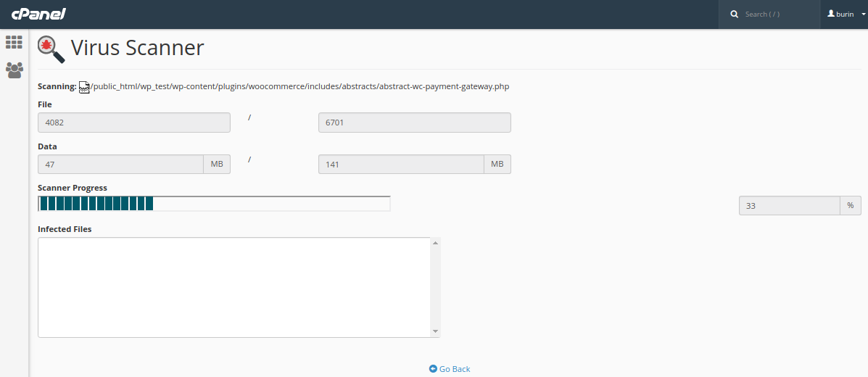Click the files scanned field showing 4082

pos(133,123)
